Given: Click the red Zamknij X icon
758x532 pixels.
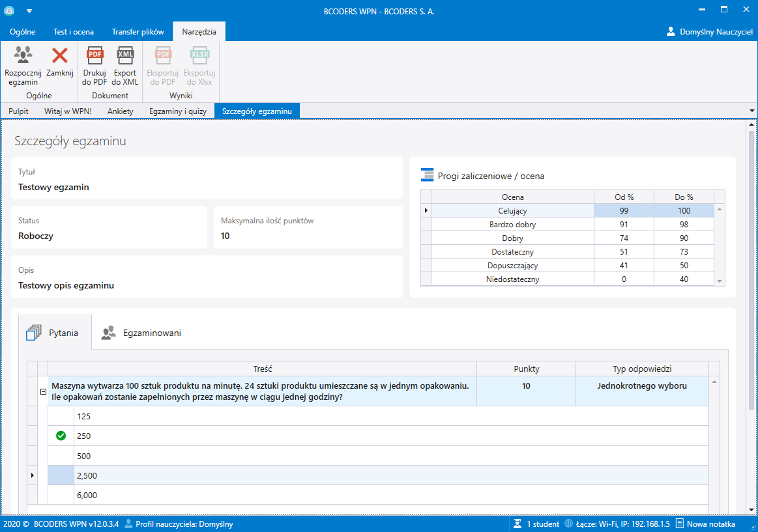Looking at the screenshot, I should click(x=60, y=55).
